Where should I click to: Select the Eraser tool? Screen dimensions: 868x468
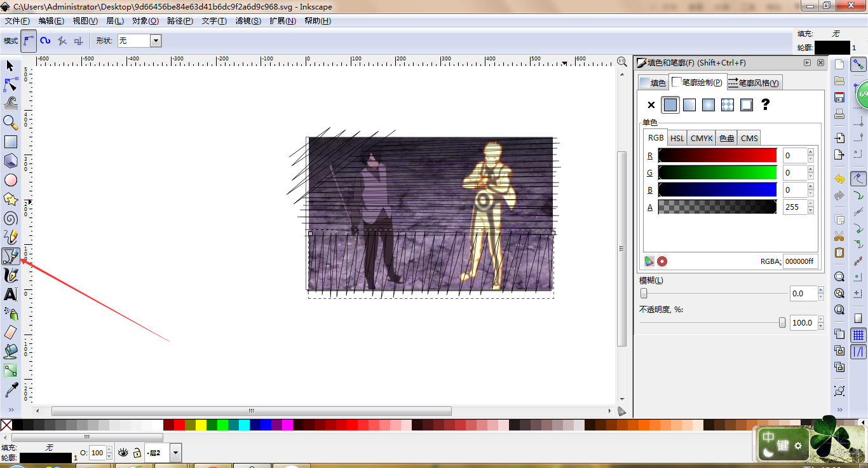pos(10,332)
